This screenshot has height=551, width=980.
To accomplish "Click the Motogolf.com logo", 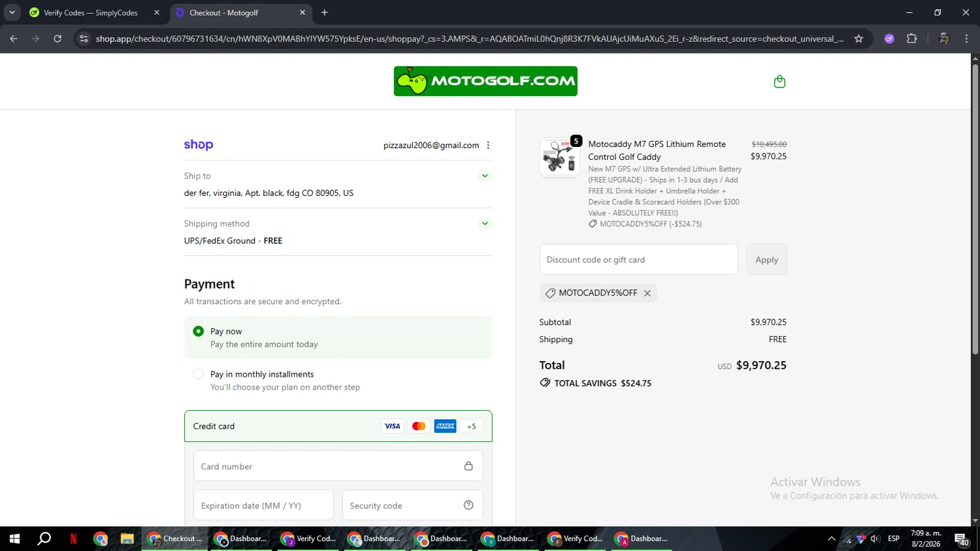I will pos(485,81).
